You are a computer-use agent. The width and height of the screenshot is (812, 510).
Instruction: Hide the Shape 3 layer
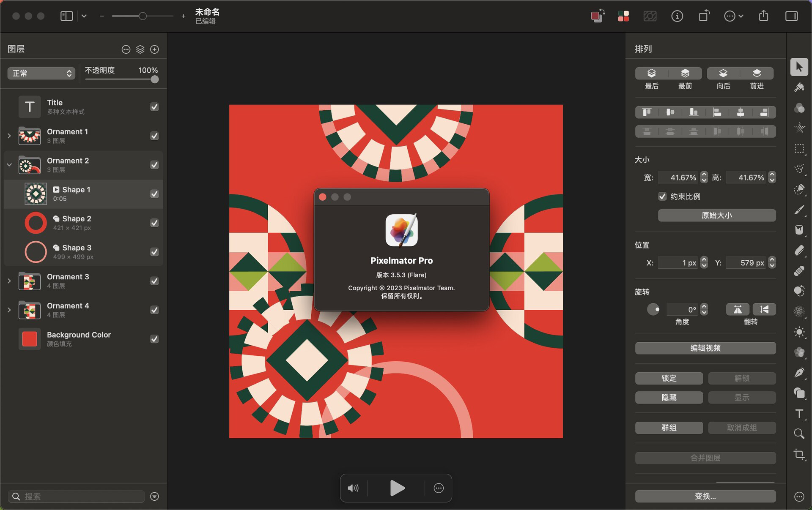(x=154, y=252)
